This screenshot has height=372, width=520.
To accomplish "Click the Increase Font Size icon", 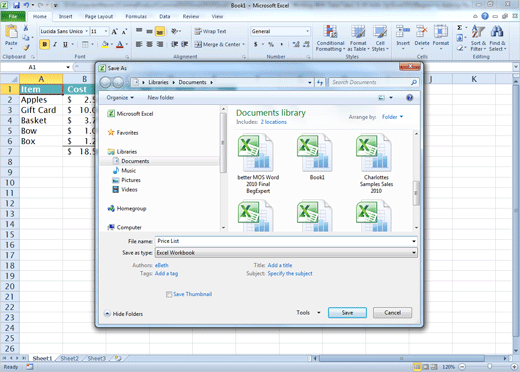I will tap(114, 32).
